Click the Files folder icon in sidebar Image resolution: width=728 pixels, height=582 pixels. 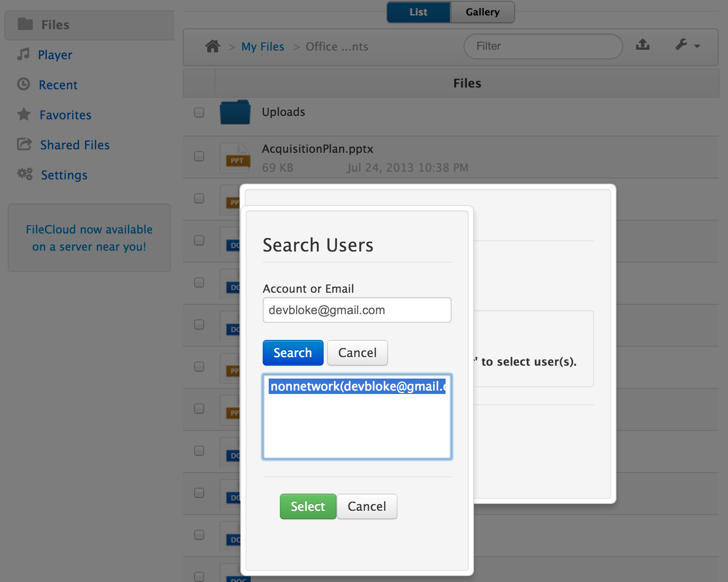25,24
